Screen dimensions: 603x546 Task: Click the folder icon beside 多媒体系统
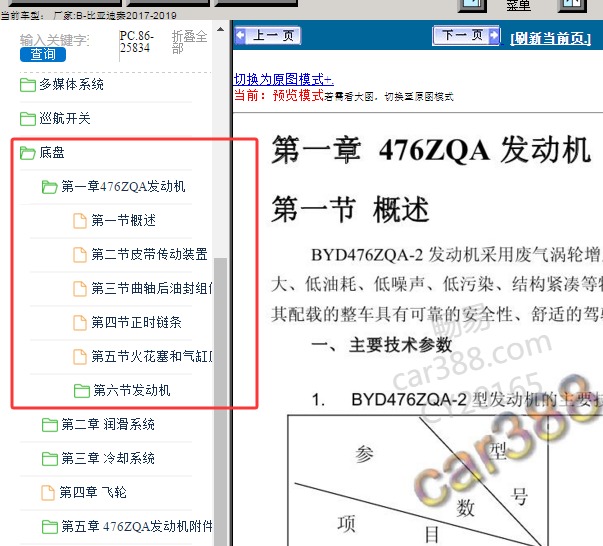click(28, 85)
